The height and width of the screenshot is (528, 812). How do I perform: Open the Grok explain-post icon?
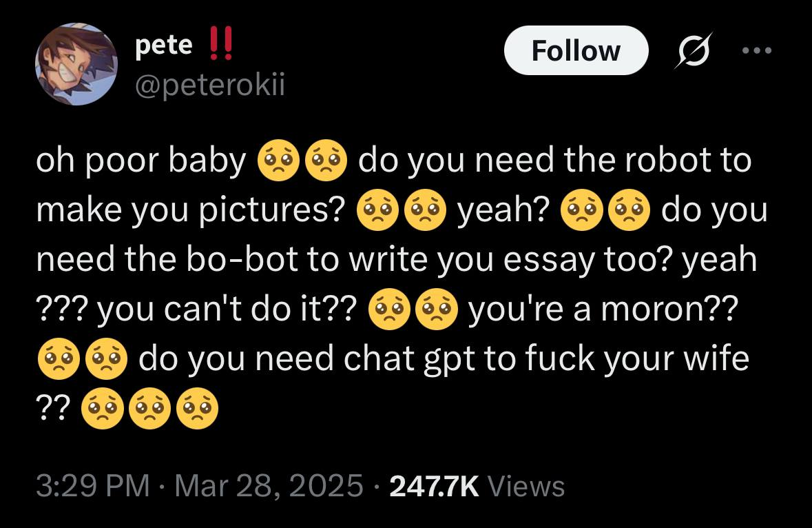pos(694,50)
